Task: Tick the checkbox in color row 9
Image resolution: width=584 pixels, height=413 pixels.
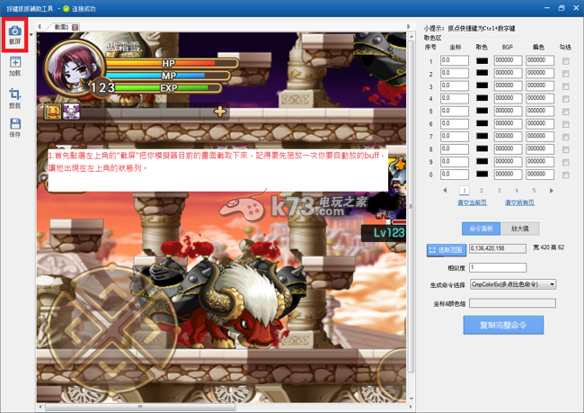Action: (x=565, y=162)
